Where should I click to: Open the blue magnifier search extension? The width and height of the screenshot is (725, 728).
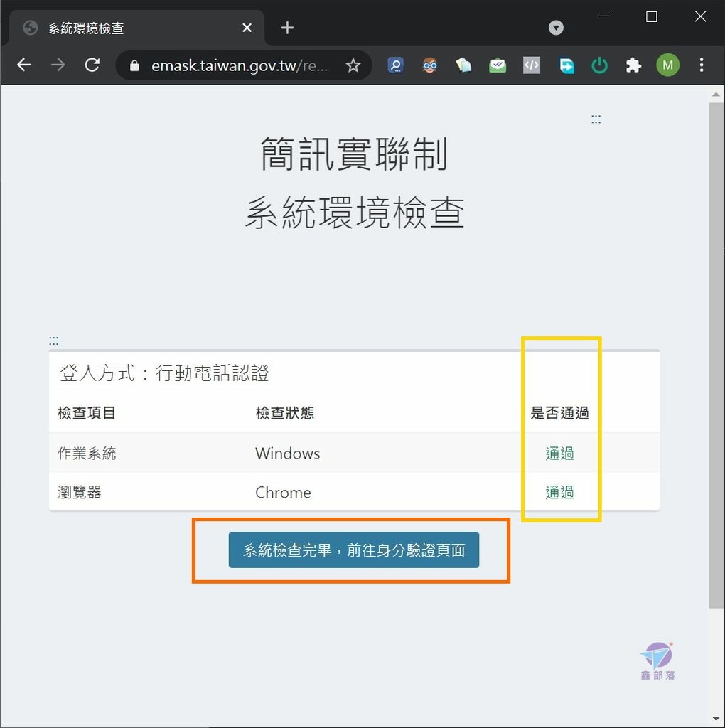tap(395, 65)
